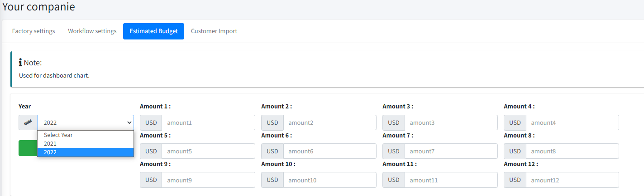Focus the amount3 input field
644x196 pixels.
[x=451, y=122]
